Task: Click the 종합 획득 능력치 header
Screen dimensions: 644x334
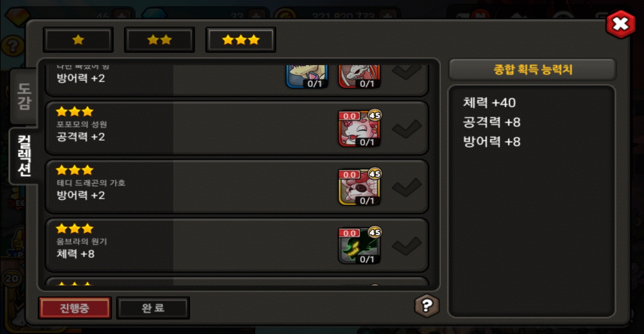Action: (x=532, y=69)
